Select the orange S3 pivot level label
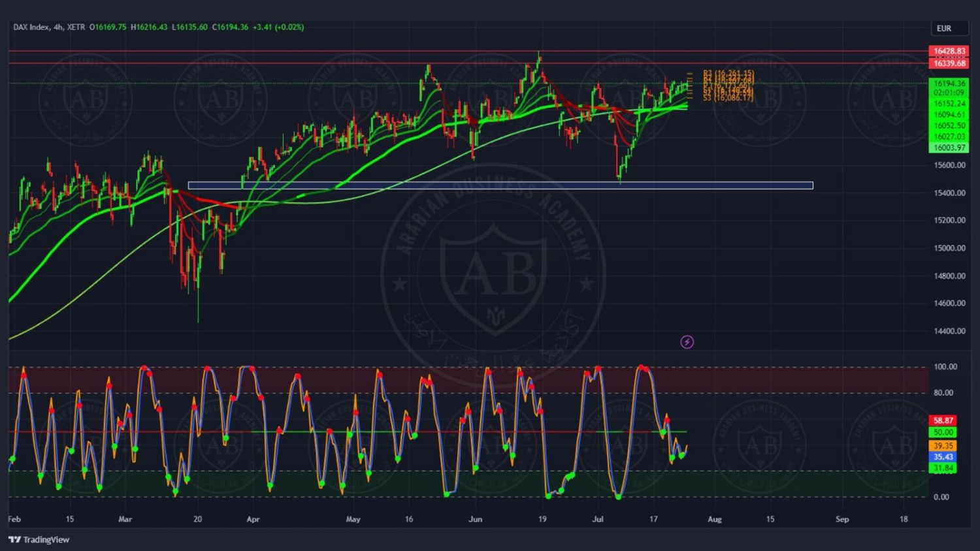The image size is (980, 551). click(x=728, y=98)
